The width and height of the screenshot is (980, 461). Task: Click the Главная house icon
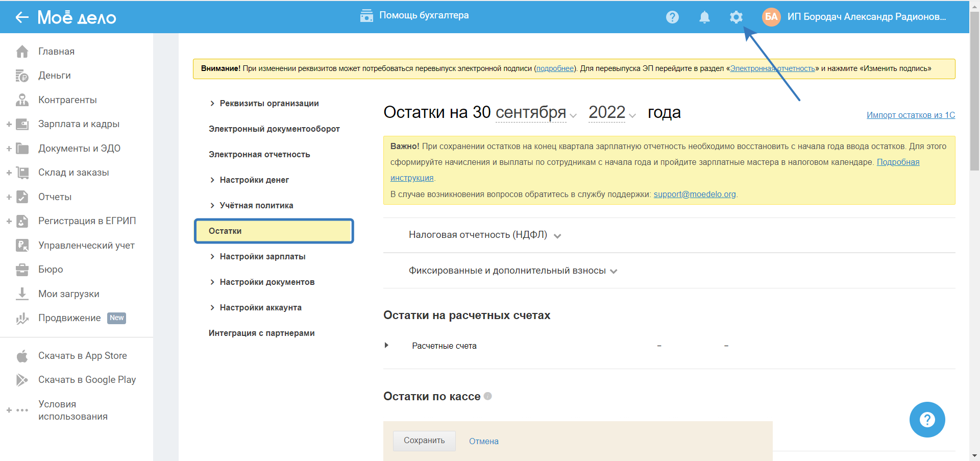(x=22, y=52)
